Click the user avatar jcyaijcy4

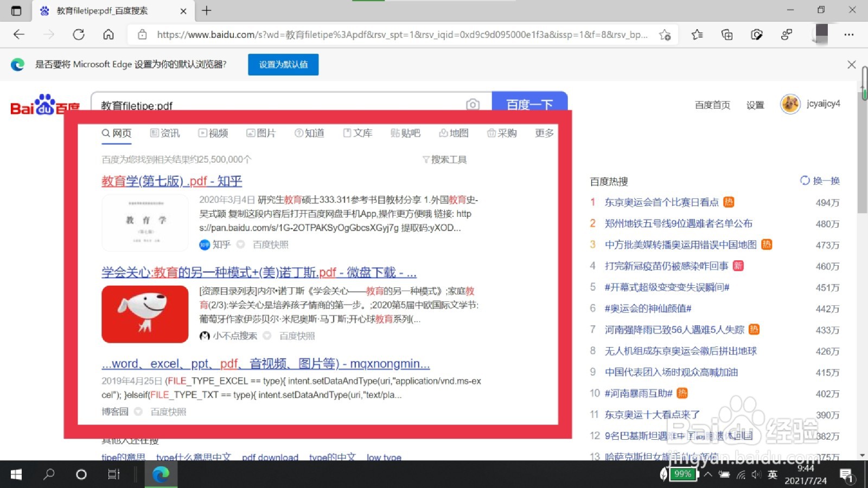tap(790, 104)
